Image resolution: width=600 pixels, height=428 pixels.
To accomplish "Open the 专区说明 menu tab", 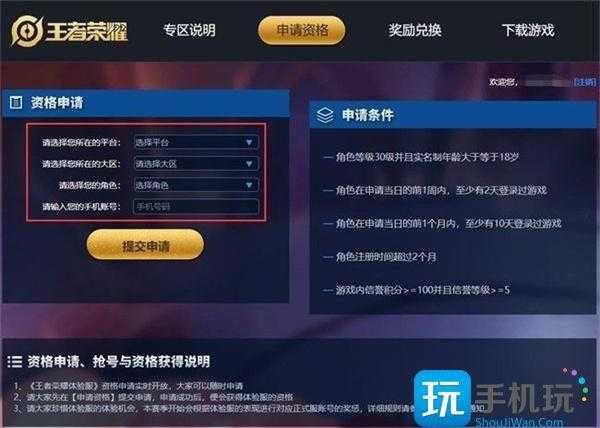I will (x=189, y=30).
